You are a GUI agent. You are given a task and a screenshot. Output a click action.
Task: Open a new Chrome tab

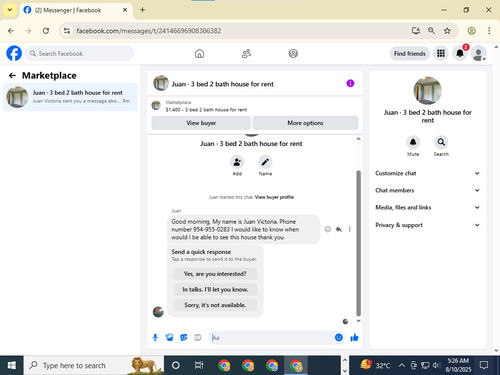pyautogui.click(x=142, y=10)
